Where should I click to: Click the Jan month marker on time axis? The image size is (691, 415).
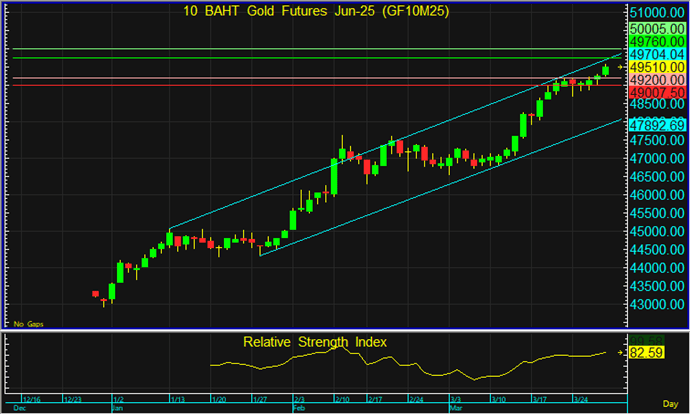[x=118, y=409]
